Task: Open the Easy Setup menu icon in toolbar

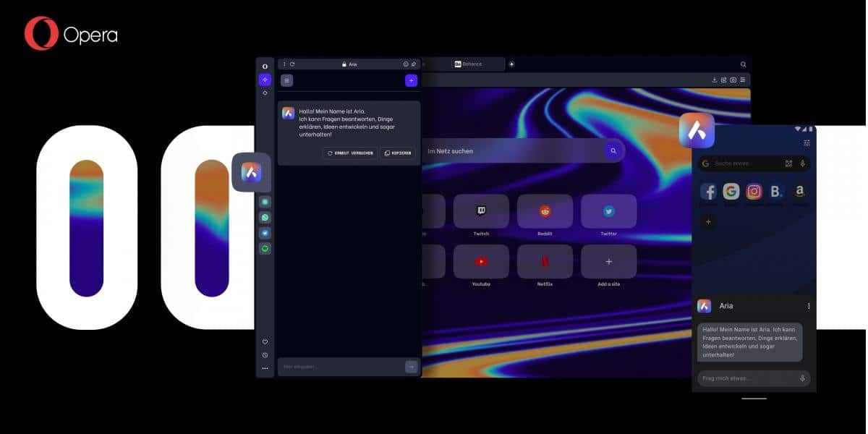Action: (742, 80)
